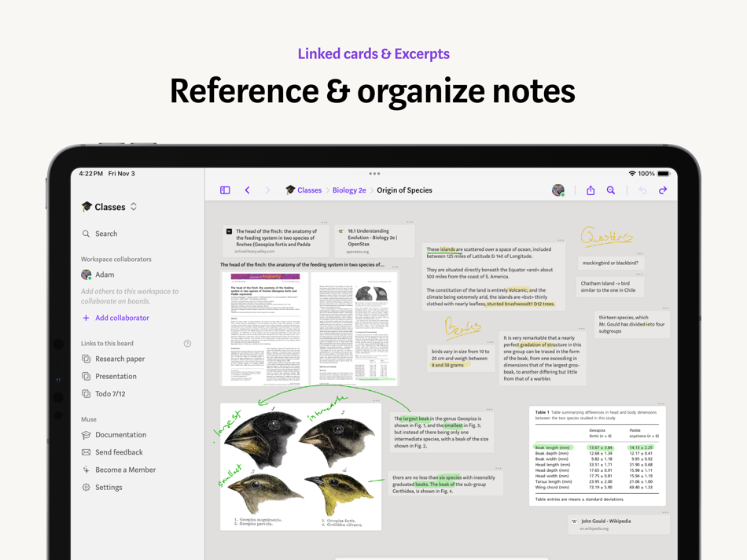The image size is (747, 560).
Task: Open the Biology 2e breadcrumb
Action: click(x=349, y=190)
